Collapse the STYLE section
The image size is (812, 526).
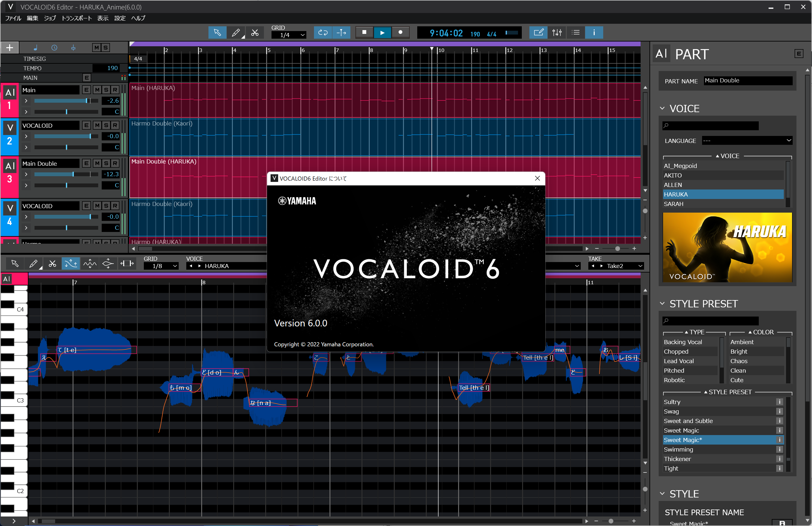pyautogui.click(x=662, y=494)
